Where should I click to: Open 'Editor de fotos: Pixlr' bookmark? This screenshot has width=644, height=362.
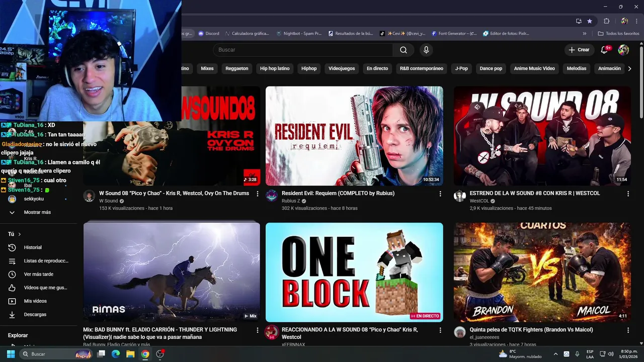(506, 34)
